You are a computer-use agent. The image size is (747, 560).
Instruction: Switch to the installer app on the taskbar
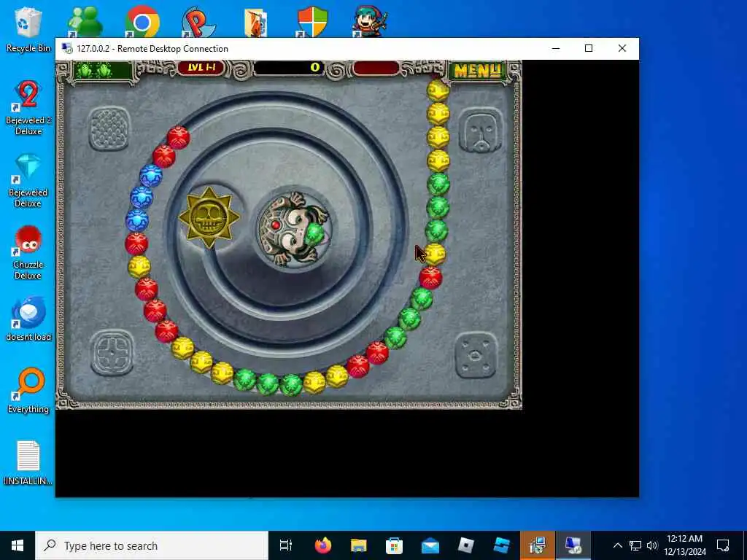click(538, 545)
